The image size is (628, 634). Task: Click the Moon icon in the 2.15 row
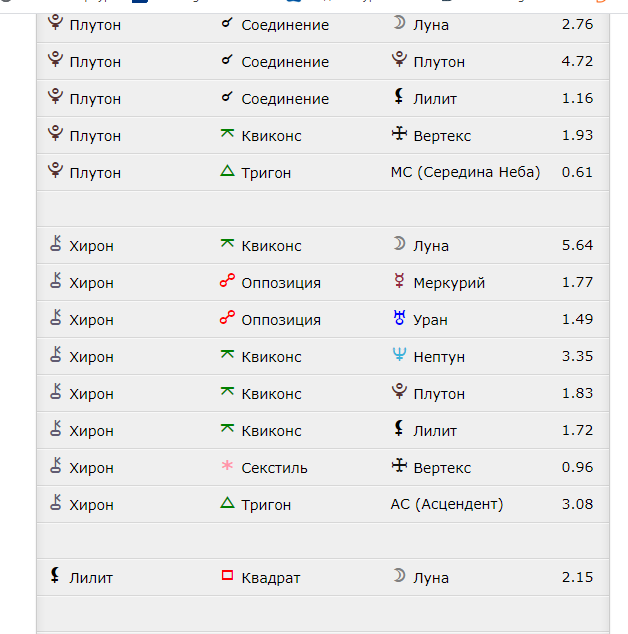(x=399, y=575)
